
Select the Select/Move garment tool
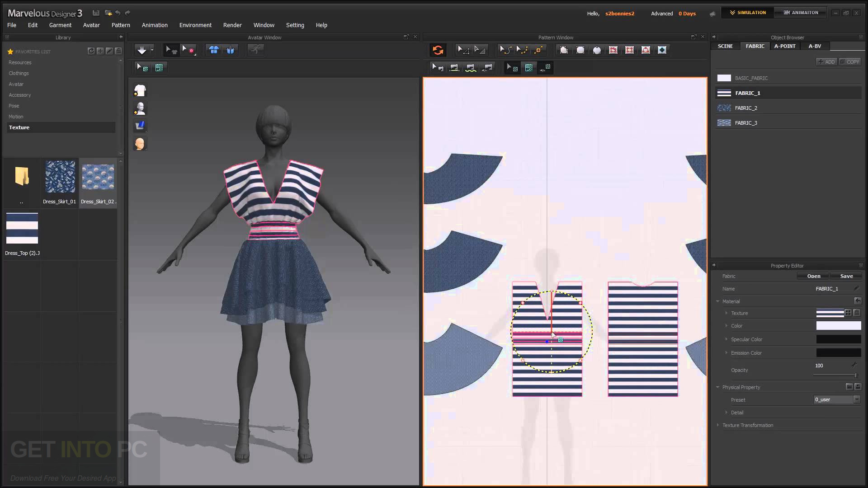(x=171, y=50)
